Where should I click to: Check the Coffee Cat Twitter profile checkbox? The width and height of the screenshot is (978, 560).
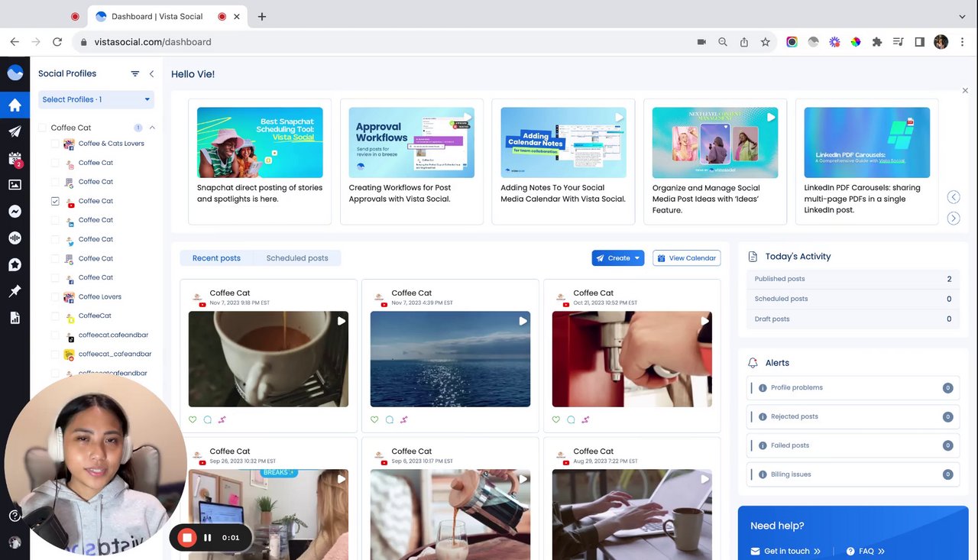point(55,239)
